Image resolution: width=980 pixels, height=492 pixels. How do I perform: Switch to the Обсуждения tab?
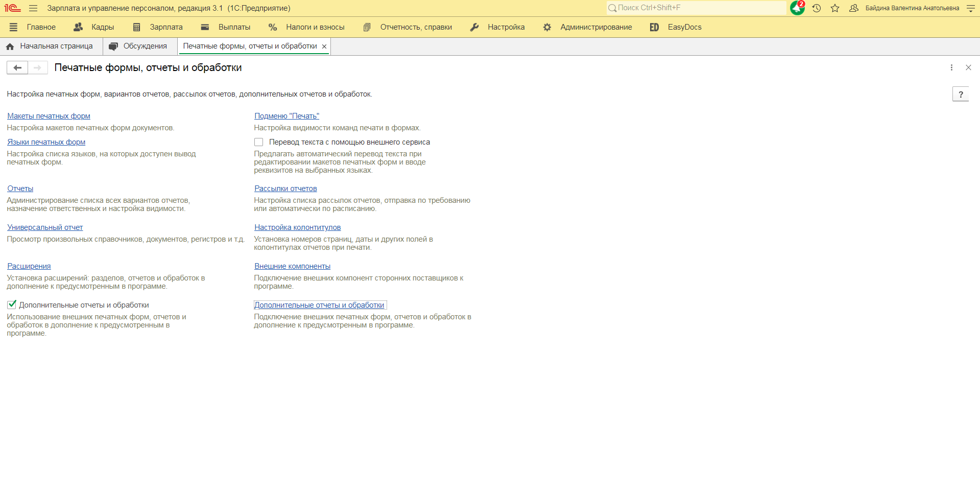point(145,46)
